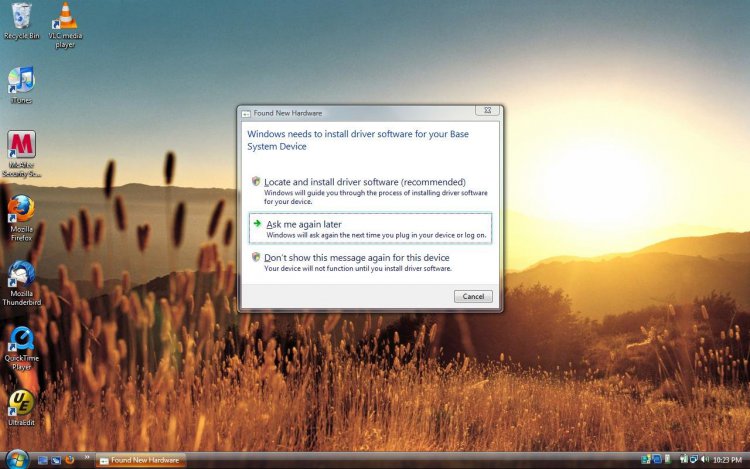Open the driver installation tray icon
The image size is (750, 469).
click(646, 459)
